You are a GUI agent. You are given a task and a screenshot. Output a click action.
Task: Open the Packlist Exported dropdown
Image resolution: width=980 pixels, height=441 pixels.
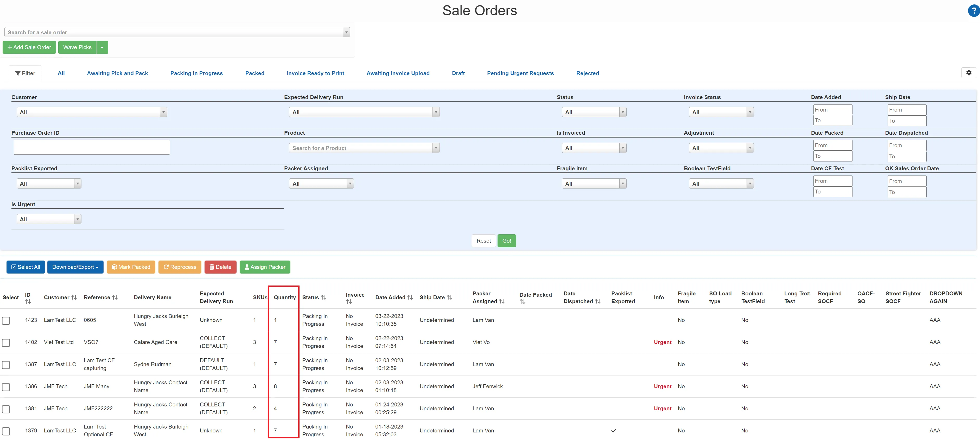[x=49, y=184]
